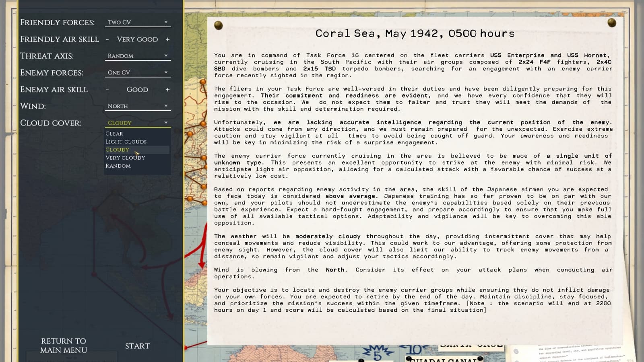The width and height of the screenshot is (644, 362).
Task: Click the Cloud Cover label
Action: tap(51, 123)
